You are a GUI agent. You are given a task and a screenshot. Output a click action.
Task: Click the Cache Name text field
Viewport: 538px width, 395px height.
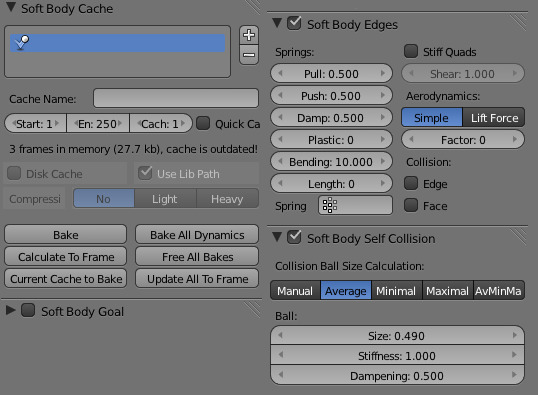(x=176, y=98)
